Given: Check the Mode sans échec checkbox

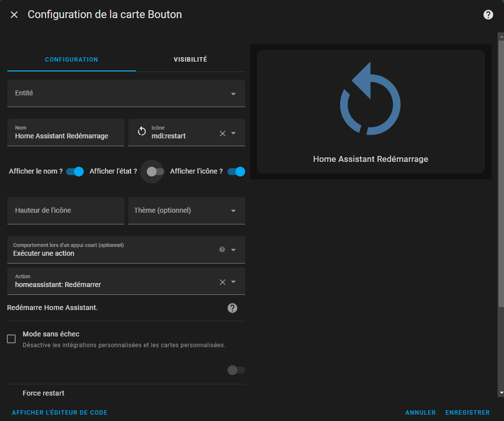Looking at the screenshot, I should pos(11,339).
